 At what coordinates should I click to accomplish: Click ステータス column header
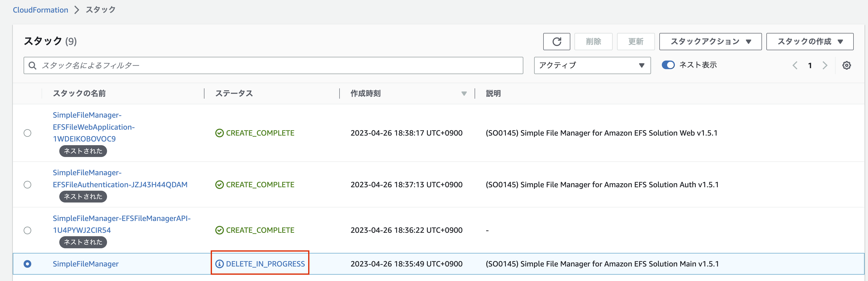click(234, 93)
